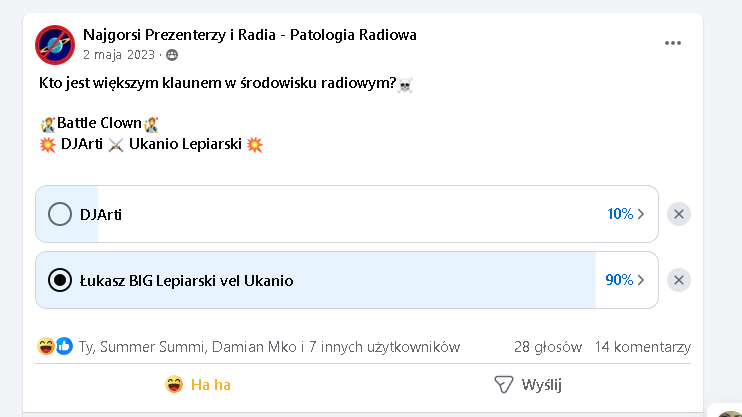Click the Like thumb icon in the reactions summary
The width and height of the screenshot is (742, 417).
coord(64,346)
